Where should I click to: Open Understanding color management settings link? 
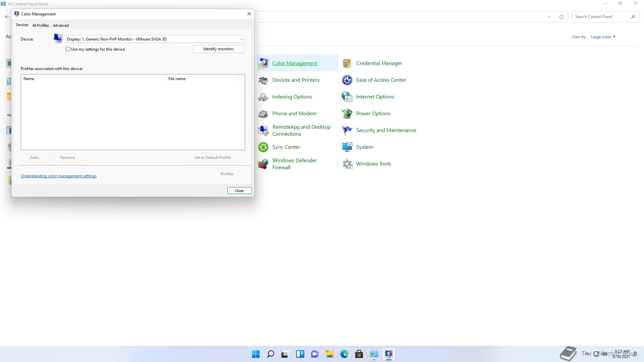[59, 176]
